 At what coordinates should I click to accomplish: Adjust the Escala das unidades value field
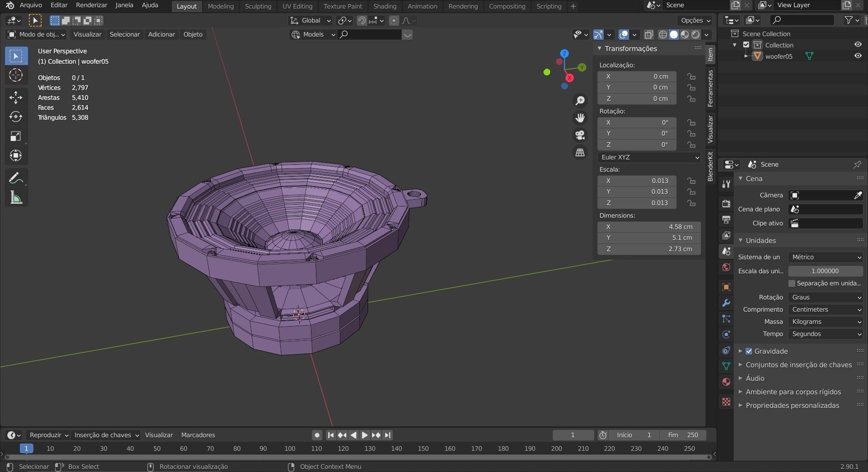click(x=826, y=271)
